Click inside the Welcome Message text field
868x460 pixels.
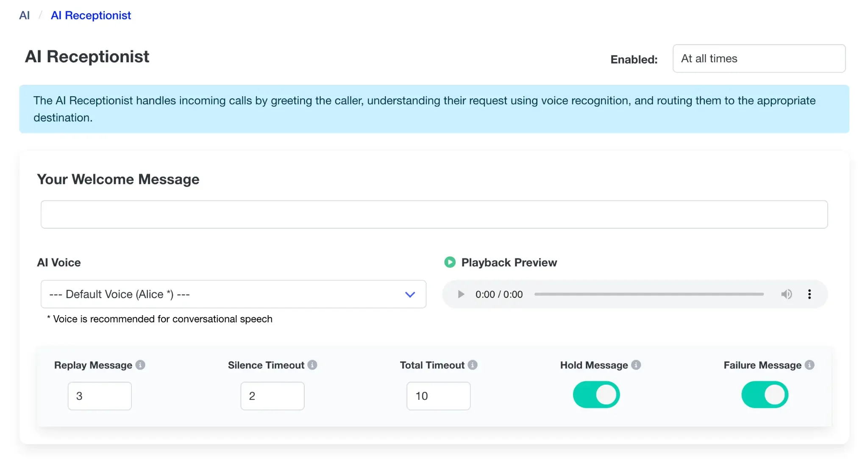[x=433, y=214]
